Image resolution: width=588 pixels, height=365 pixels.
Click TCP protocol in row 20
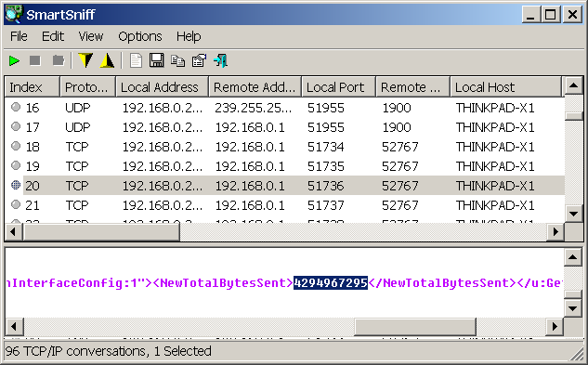coord(77,186)
